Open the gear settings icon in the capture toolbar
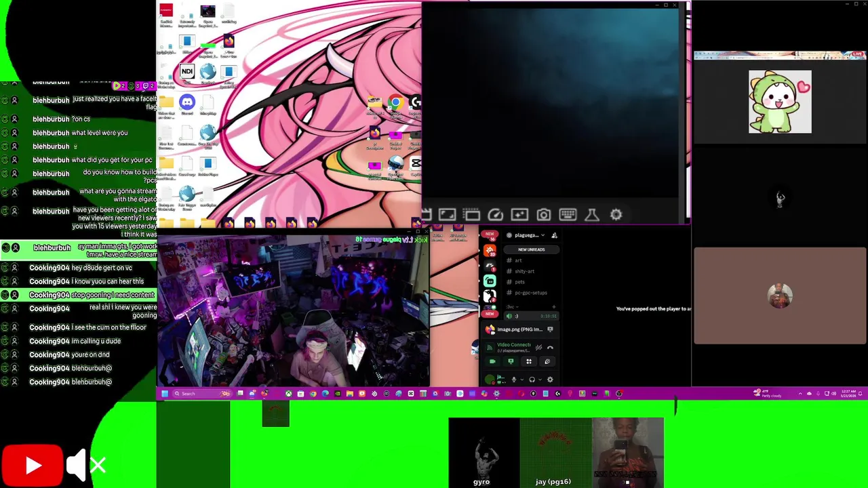868x488 pixels. click(x=616, y=215)
